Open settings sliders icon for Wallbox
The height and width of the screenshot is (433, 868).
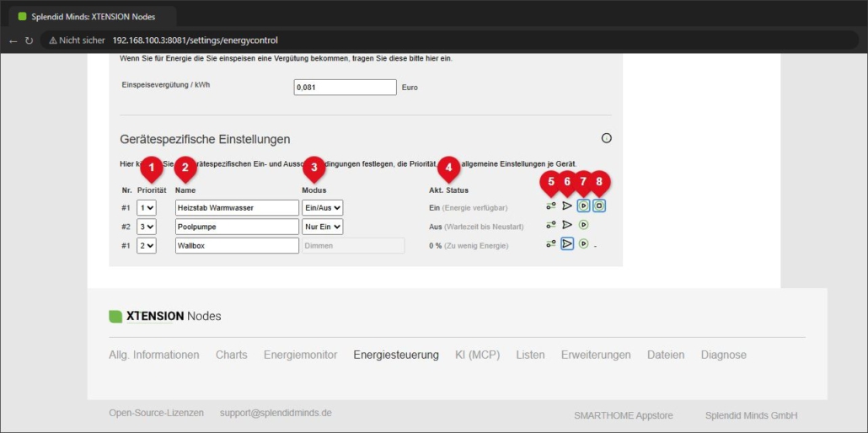[551, 243]
